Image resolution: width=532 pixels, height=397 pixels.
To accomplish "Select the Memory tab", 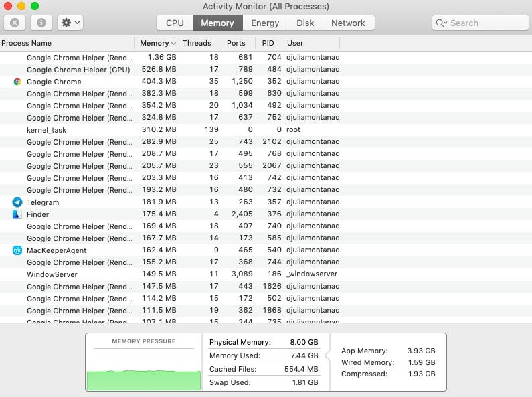I will pos(217,23).
